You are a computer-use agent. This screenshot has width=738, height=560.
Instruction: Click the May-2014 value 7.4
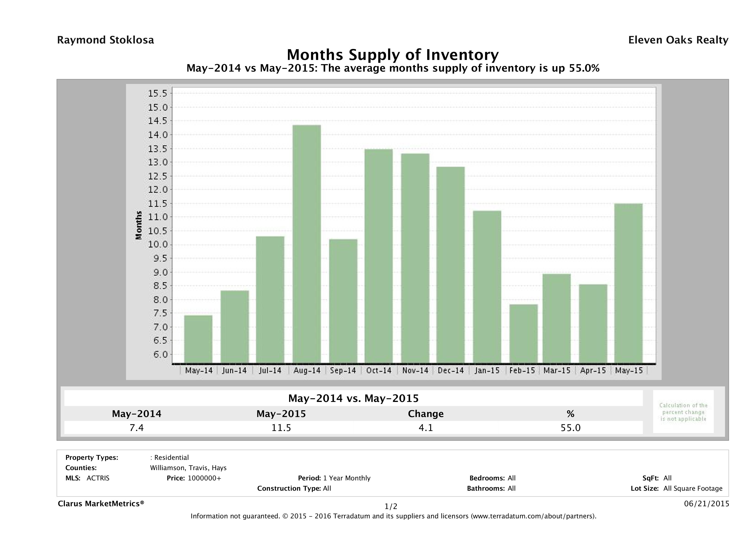tap(137, 428)
